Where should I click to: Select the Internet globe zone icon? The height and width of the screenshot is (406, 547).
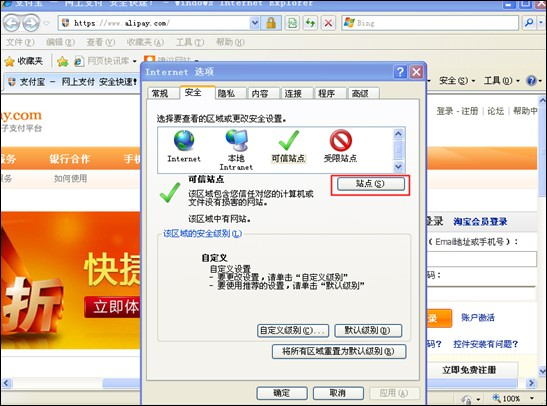[184, 146]
